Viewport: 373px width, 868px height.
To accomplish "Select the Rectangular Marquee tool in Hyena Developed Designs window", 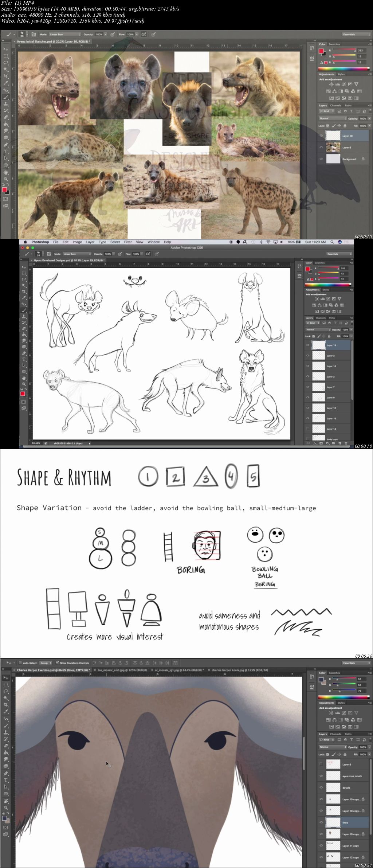I will pyautogui.click(x=24, y=273).
